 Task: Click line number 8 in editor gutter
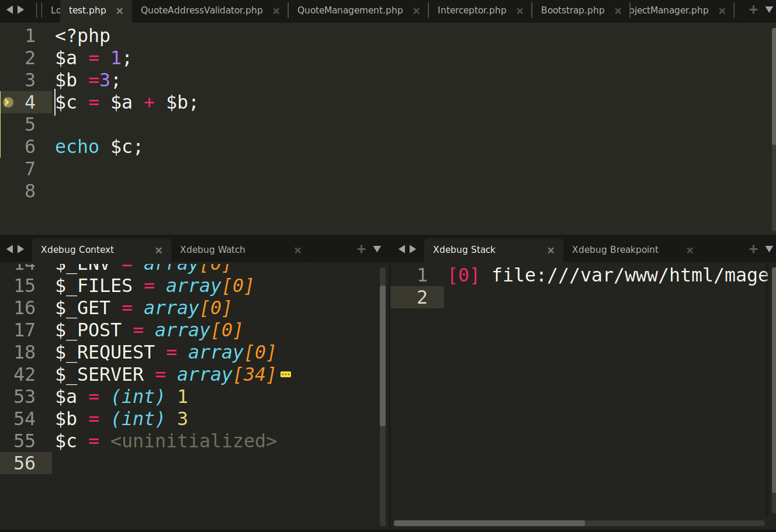click(x=30, y=191)
